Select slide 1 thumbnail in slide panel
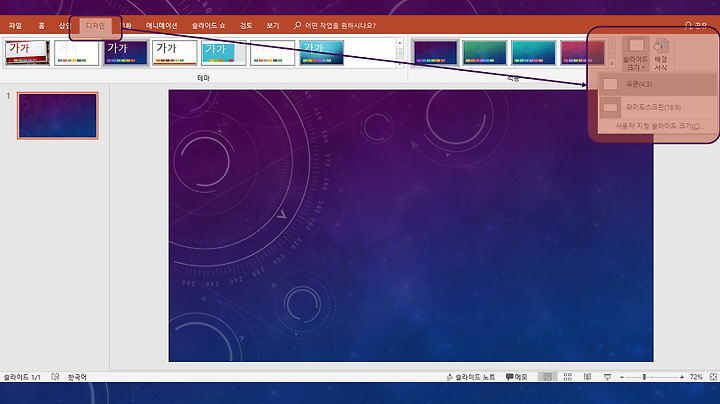 [x=58, y=116]
